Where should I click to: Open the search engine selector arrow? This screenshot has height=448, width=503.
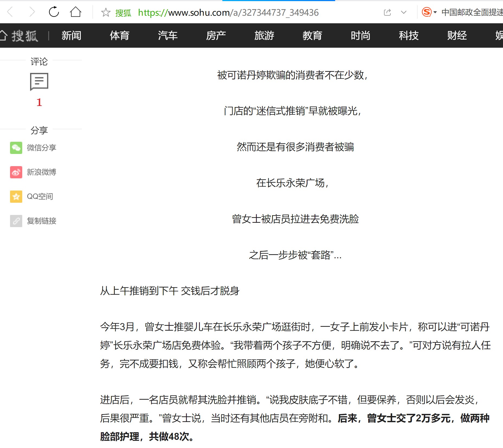click(435, 12)
